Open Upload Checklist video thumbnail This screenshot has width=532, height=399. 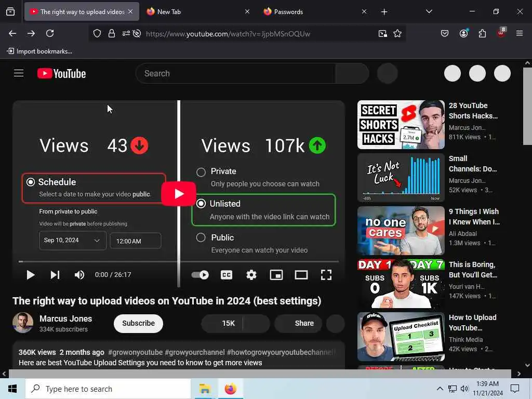401,337
